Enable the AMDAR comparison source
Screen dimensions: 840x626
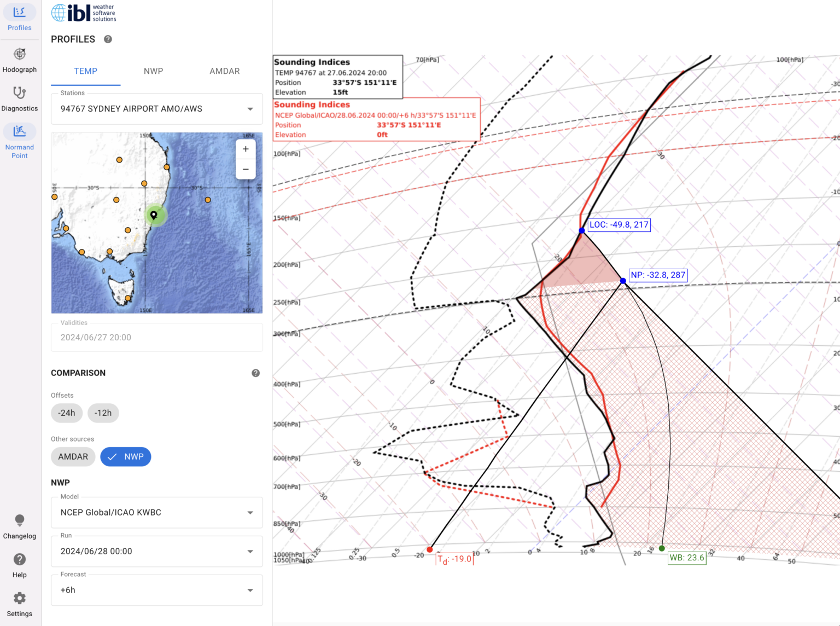[x=73, y=456]
